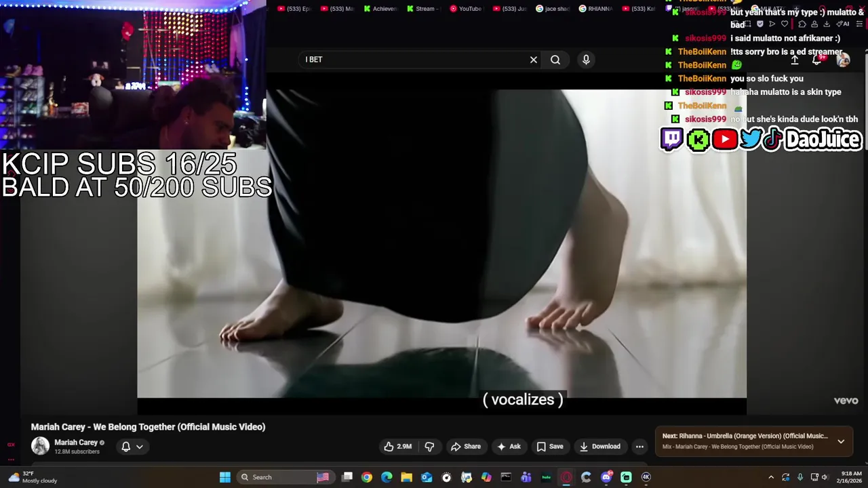Switch to the '(533) Kat' browser tab
868x488 pixels.
point(638,9)
